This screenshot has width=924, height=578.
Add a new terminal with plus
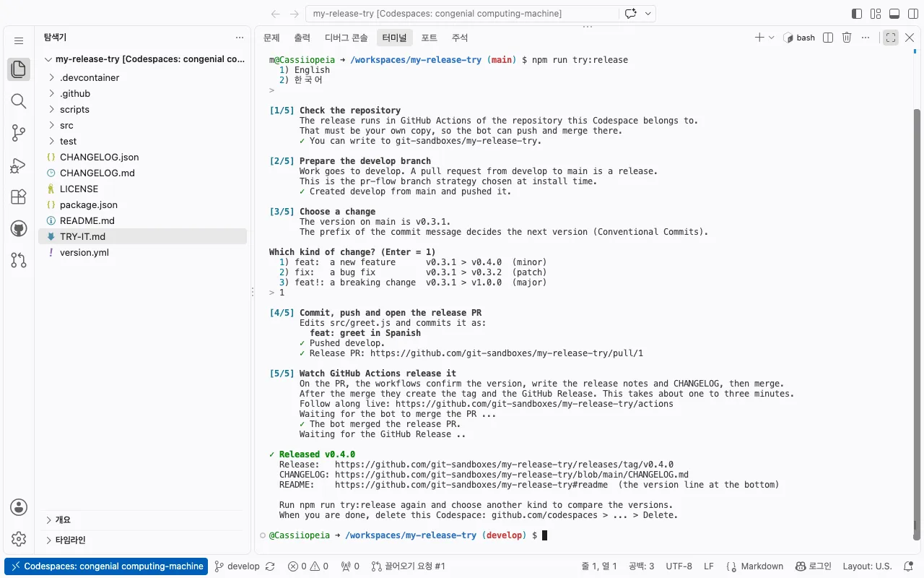tap(759, 38)
